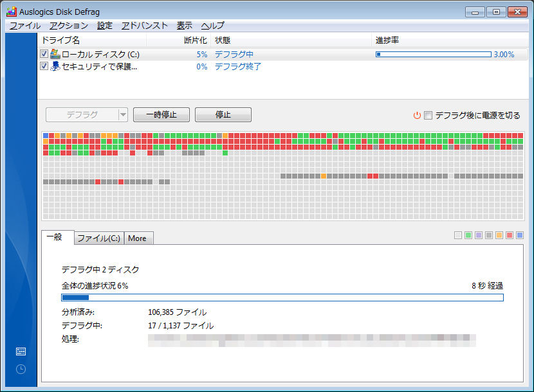Screen dimensions: 534x392
Task: Open the 表示 menu
Action: pos(184,26)
